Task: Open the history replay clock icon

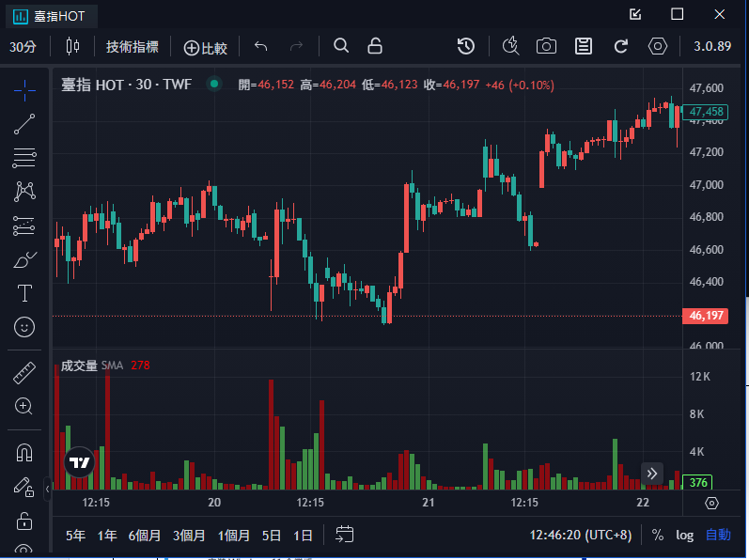Action: pyautogui.click(x=466, y=46)
